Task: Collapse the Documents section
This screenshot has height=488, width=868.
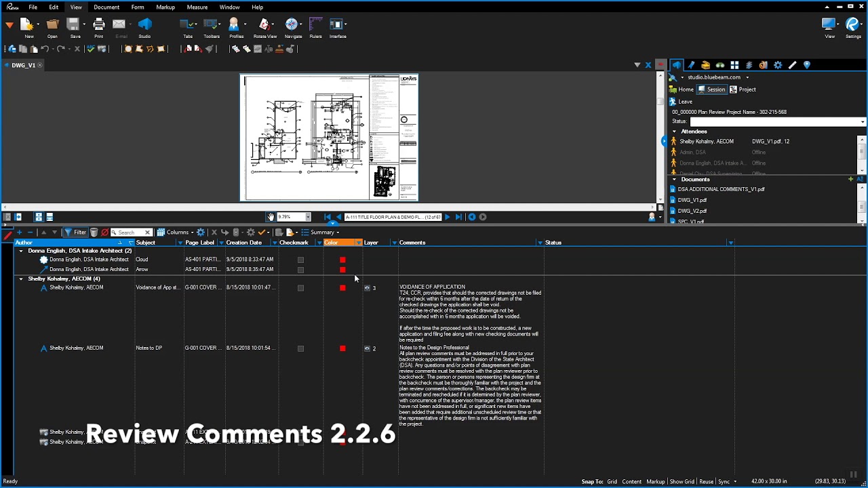Action: (674, 180)
